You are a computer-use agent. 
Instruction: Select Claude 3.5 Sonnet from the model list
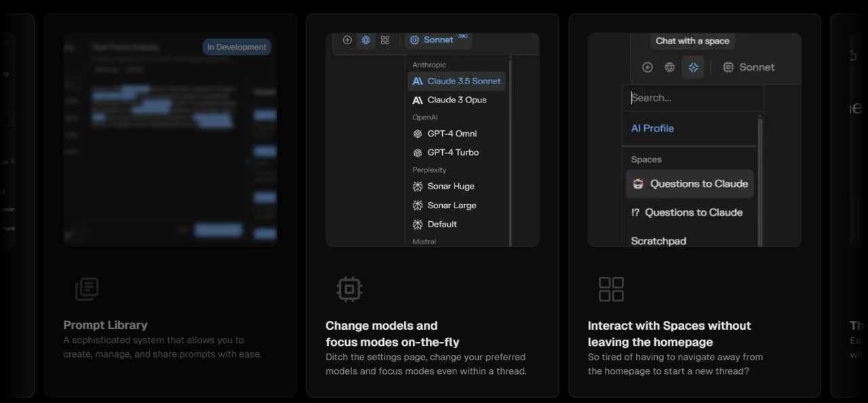point(456,81)
